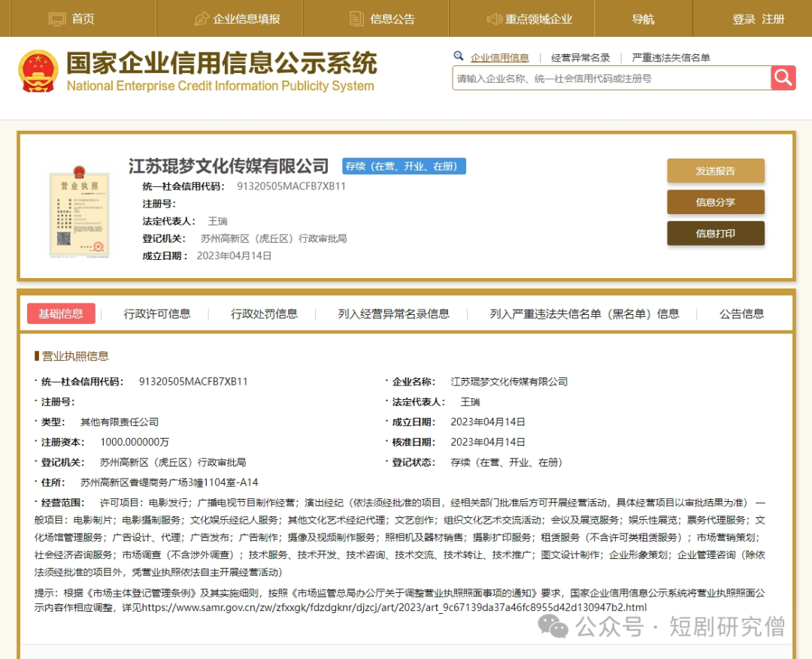812x659 pixels.
Task: Click the 首页 monitor icon
Action: tap(56, 18)
